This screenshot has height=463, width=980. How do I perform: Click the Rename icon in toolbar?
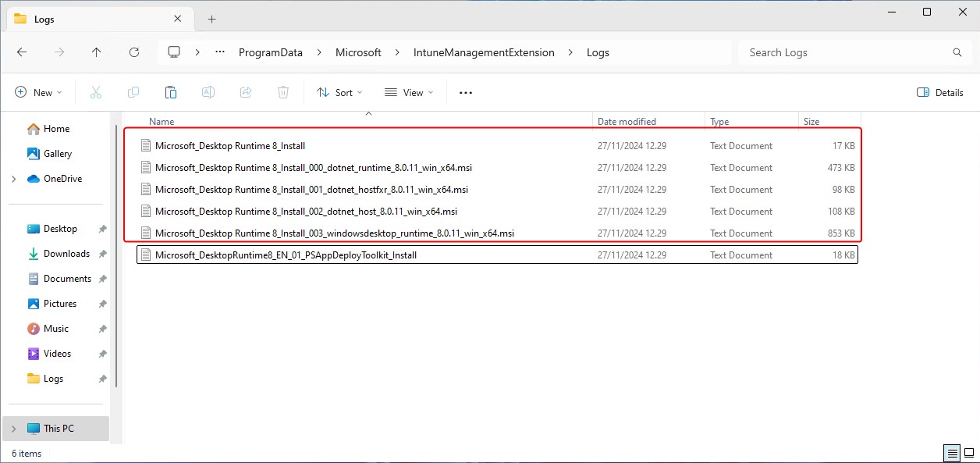point(208,92)
